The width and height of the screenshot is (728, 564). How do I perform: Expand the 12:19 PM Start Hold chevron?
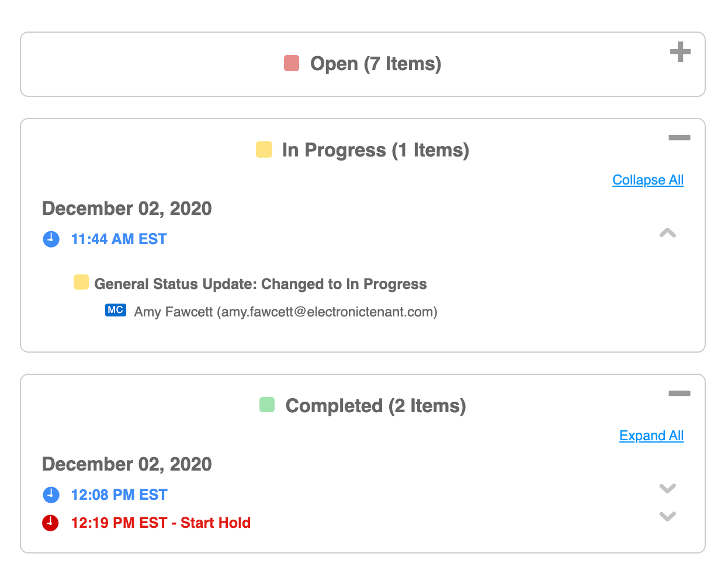click(x=667, y=516)
